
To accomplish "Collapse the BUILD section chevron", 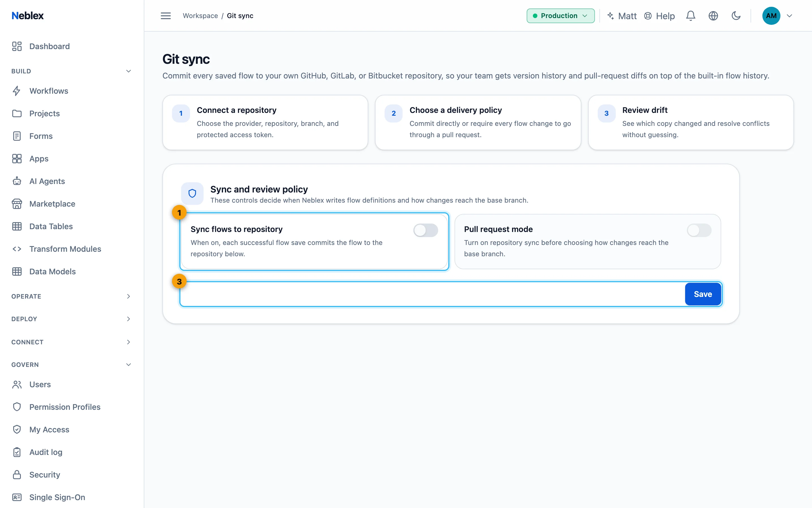I will (x=129, y=71).
